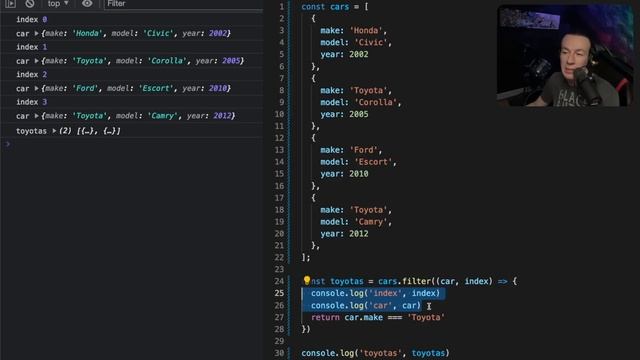640x360 pixels.
Task: Click the 'index 1' console line
Action: pyautogui.click(x=31, y=47)
